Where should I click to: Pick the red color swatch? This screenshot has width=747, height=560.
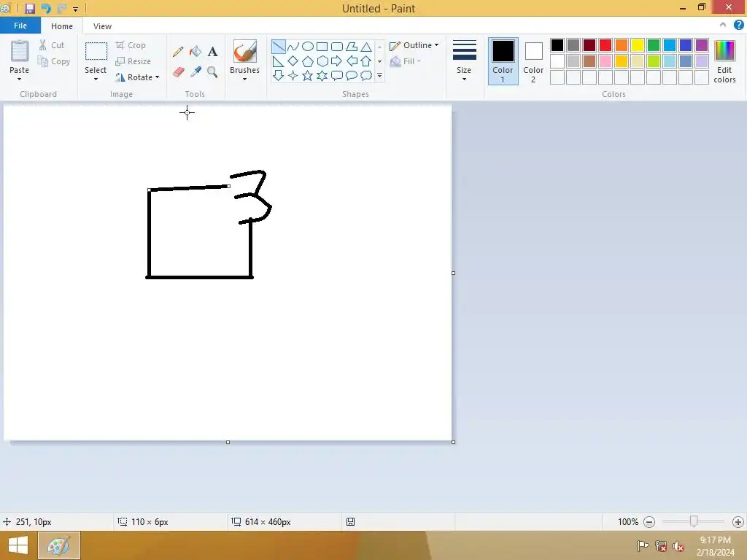[x=605, y=45]
